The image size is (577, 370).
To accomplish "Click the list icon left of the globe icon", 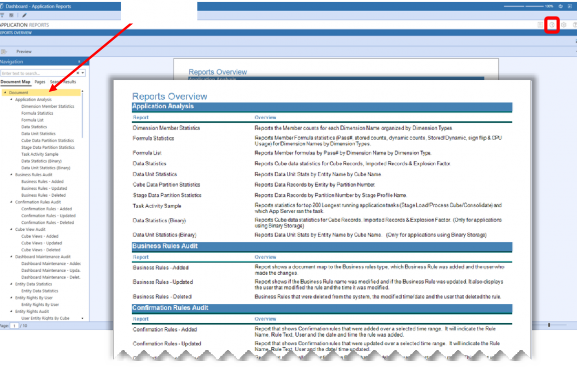I will [x=540, y=25].
